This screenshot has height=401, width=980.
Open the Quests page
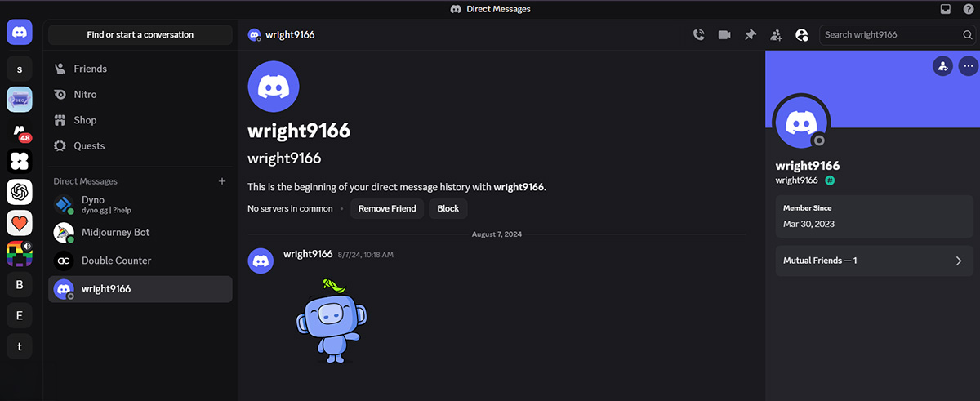[140, 145]
